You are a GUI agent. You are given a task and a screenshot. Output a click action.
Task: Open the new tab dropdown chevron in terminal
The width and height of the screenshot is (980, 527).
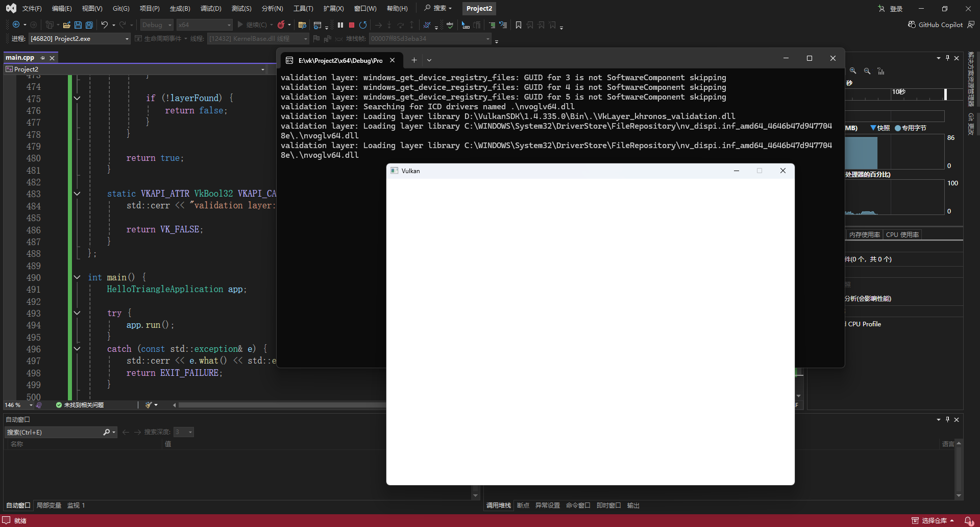pyautogui.click(x=429, y=60)
